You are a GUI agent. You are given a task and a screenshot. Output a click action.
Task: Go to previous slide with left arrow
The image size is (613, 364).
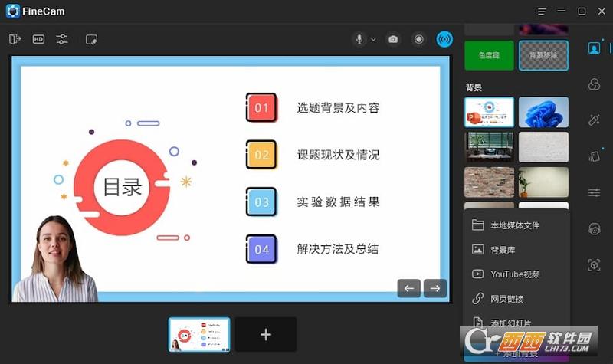(409, 288)
